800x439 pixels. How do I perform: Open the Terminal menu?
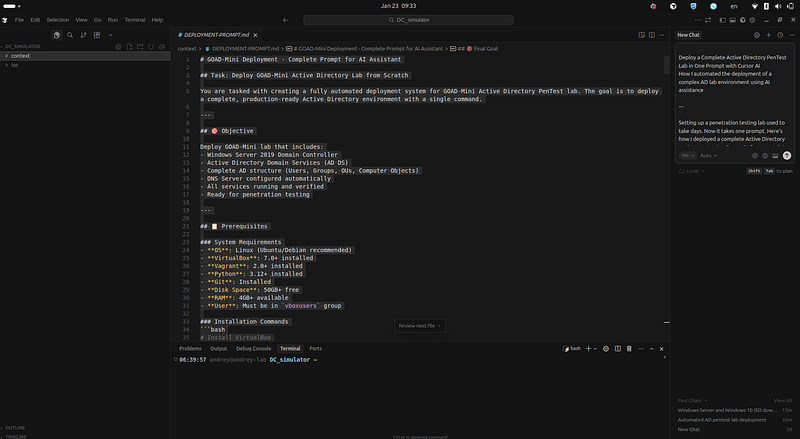point(135,20)
